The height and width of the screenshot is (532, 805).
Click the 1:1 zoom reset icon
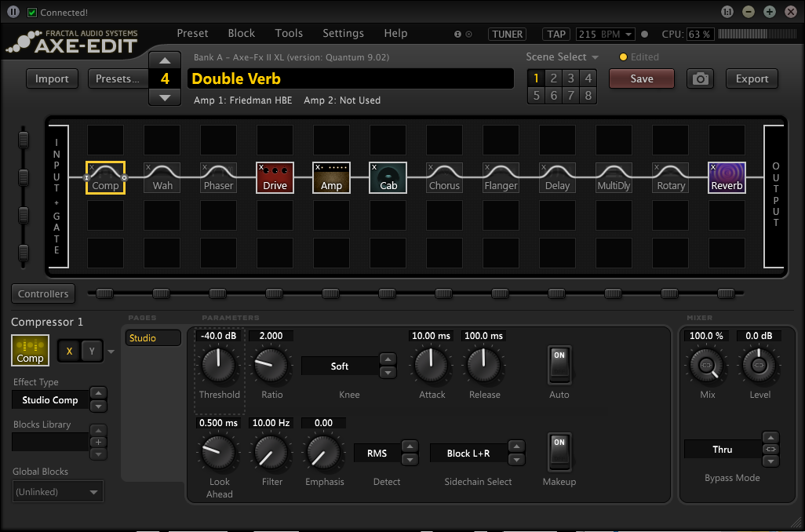pyautogui.click(x=727, y=12)
